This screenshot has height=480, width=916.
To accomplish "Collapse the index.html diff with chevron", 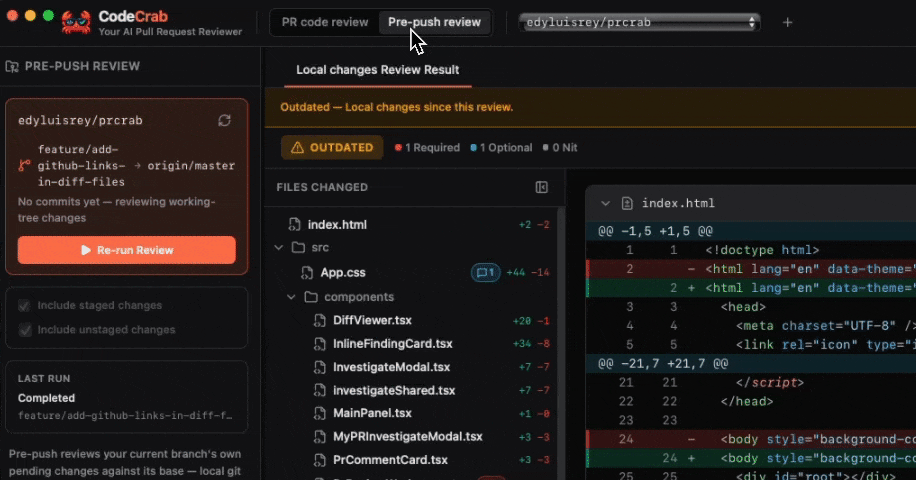I will 605,203.
